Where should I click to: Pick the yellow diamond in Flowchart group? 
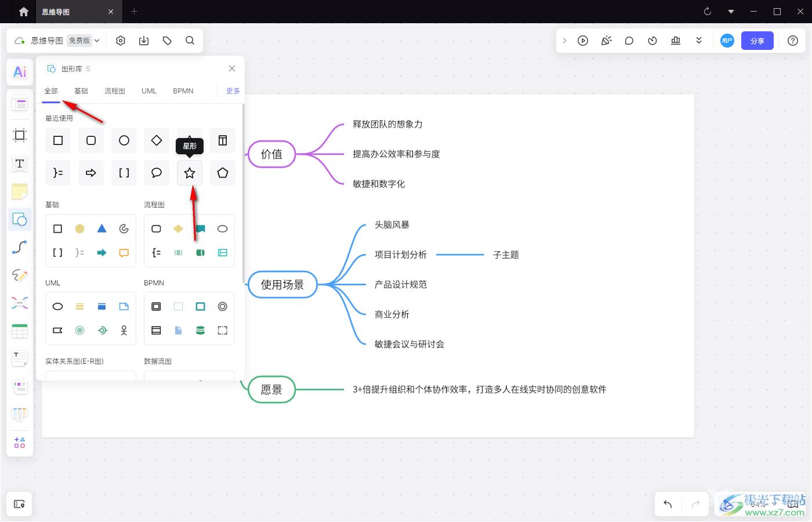[179, 229]
